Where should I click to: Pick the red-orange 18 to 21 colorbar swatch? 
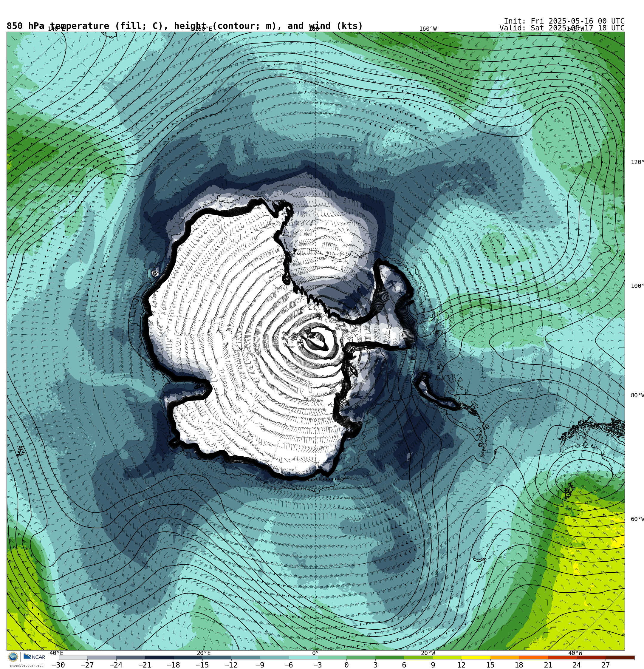533,658
